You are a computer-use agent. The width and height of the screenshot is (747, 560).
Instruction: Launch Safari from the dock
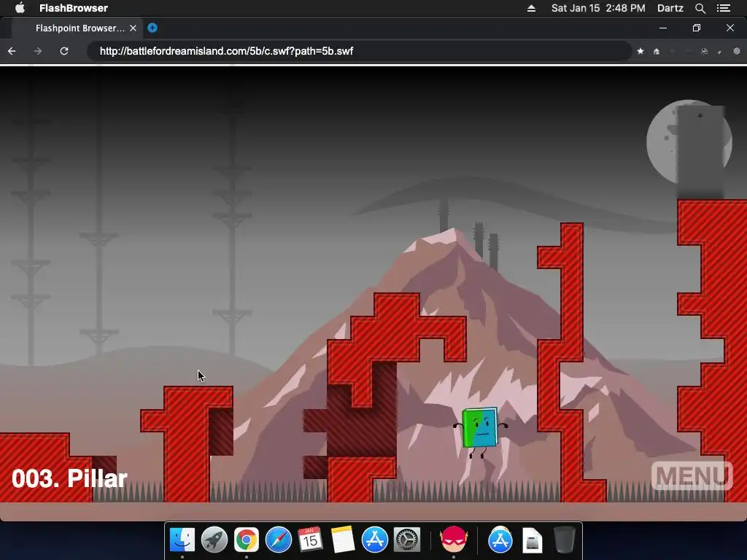[279, 540]
